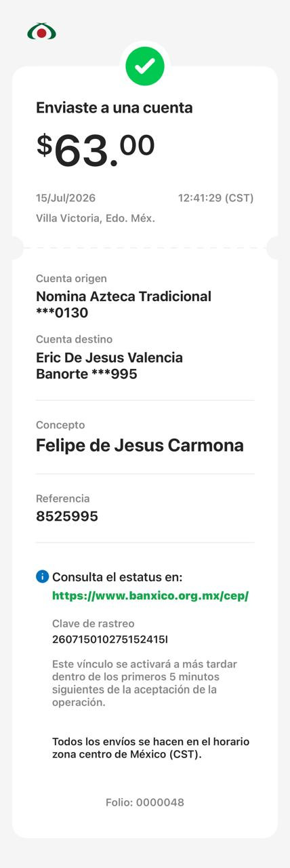
Task: Open the banxico.org.mx/cep link
Action: point(150,595)
